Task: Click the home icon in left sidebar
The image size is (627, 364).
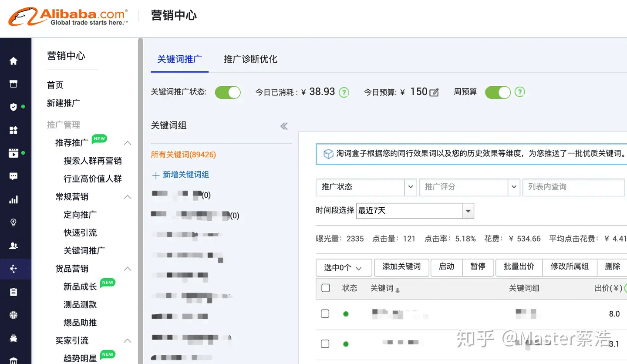Action: pos(13,61)
